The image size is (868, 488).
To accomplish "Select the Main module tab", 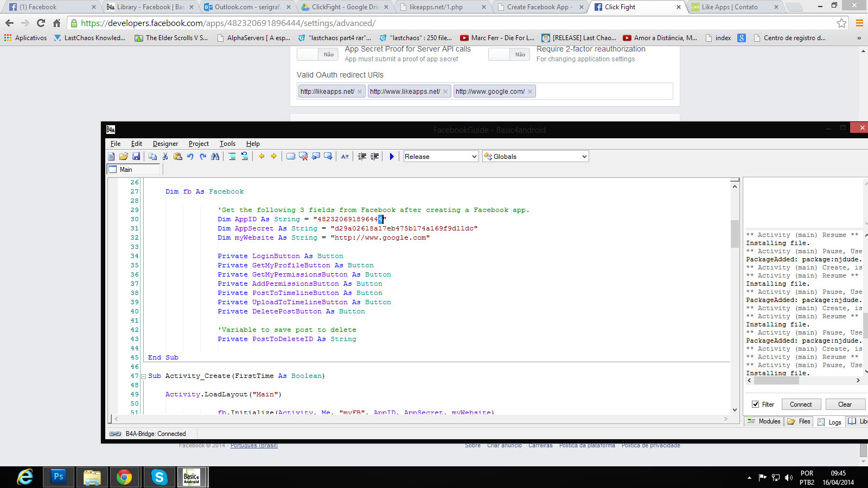I will (134, 170).
